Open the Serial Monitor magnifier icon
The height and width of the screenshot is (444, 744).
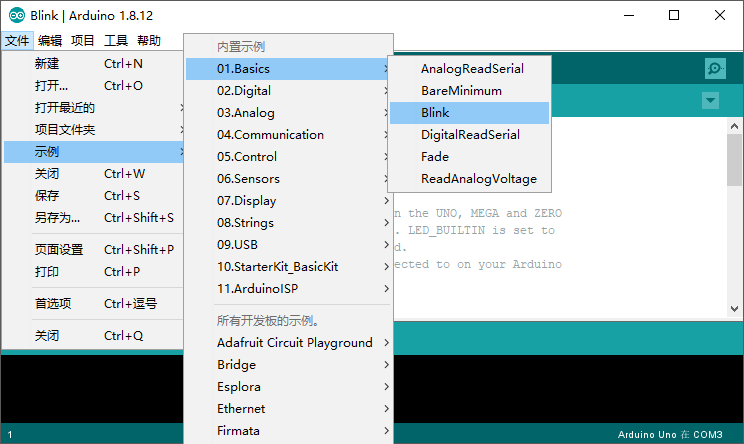(x=715, y=69)
